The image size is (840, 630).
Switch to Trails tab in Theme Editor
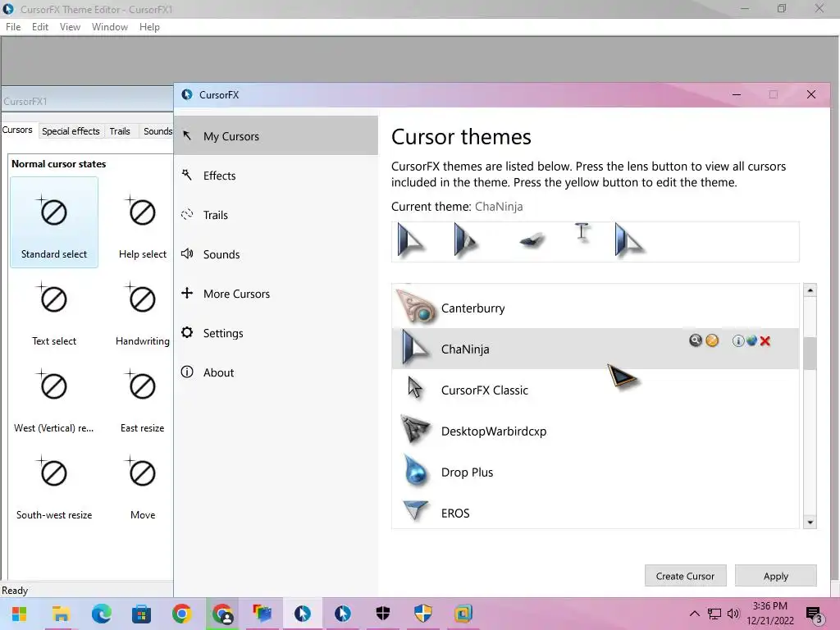tap(120, 131)
